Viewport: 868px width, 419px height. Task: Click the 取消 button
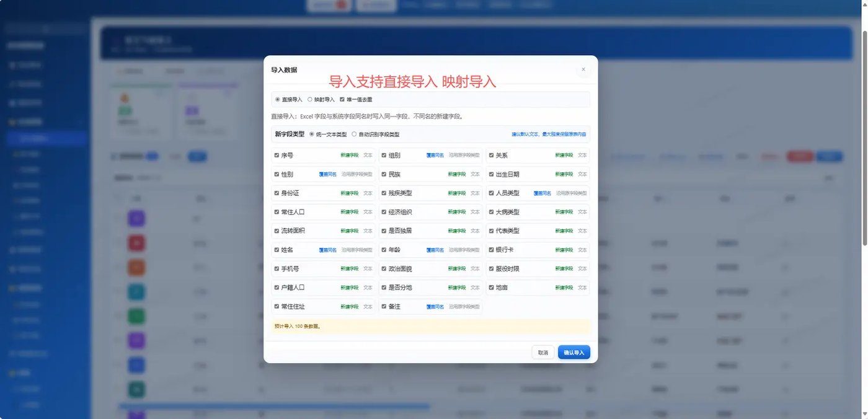click(x=543, y=353)
